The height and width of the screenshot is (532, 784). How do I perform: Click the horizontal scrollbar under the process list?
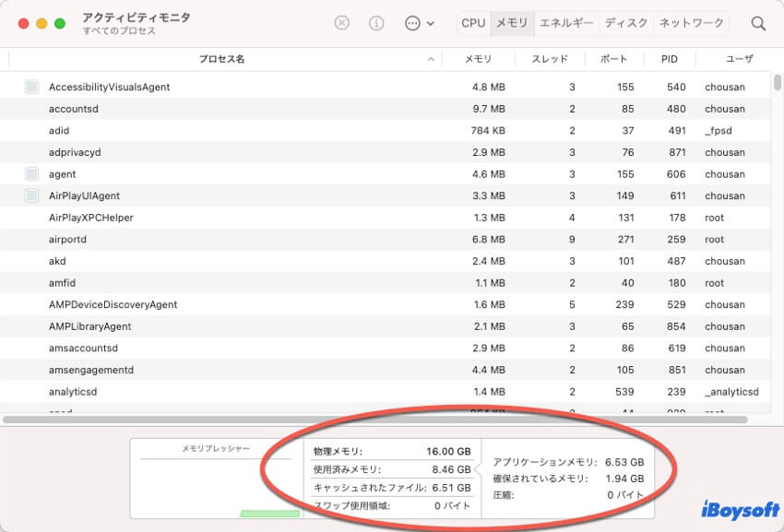[x=375, y=420]
